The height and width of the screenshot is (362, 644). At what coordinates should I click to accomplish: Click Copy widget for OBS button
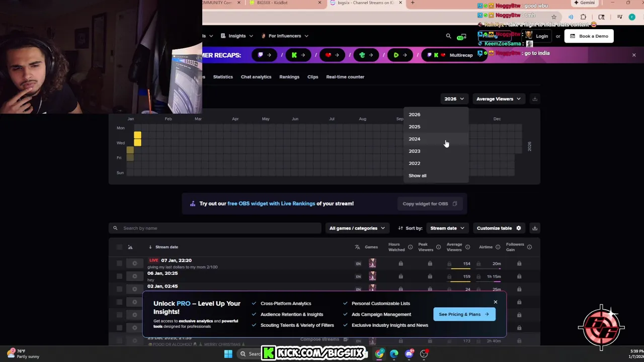click(x=429, y=204)
